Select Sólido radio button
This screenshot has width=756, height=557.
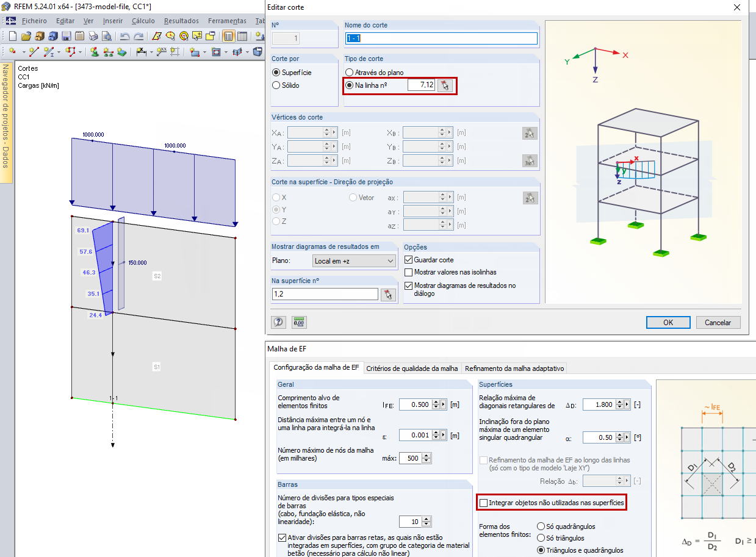point(276,85)
